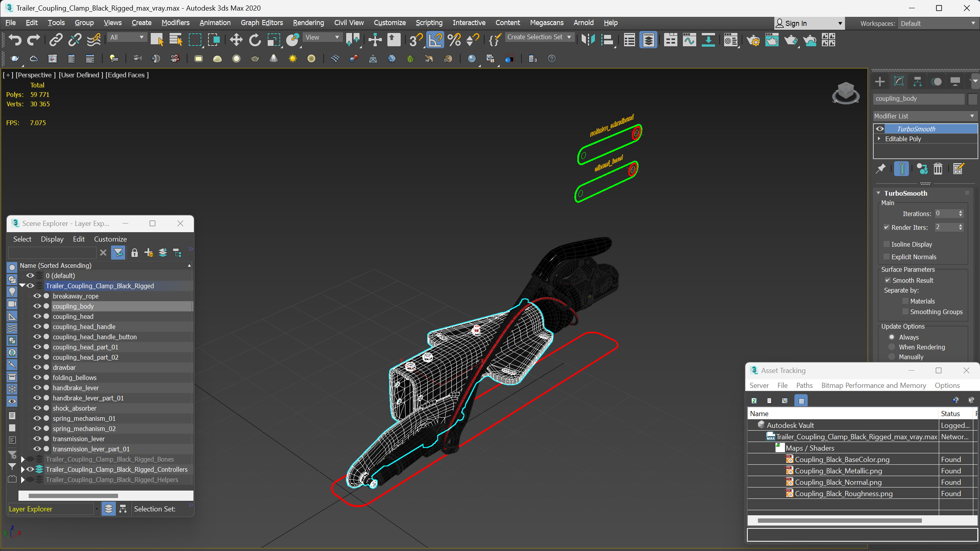
Task: Open the Material Editor icon
Action: 730,40
